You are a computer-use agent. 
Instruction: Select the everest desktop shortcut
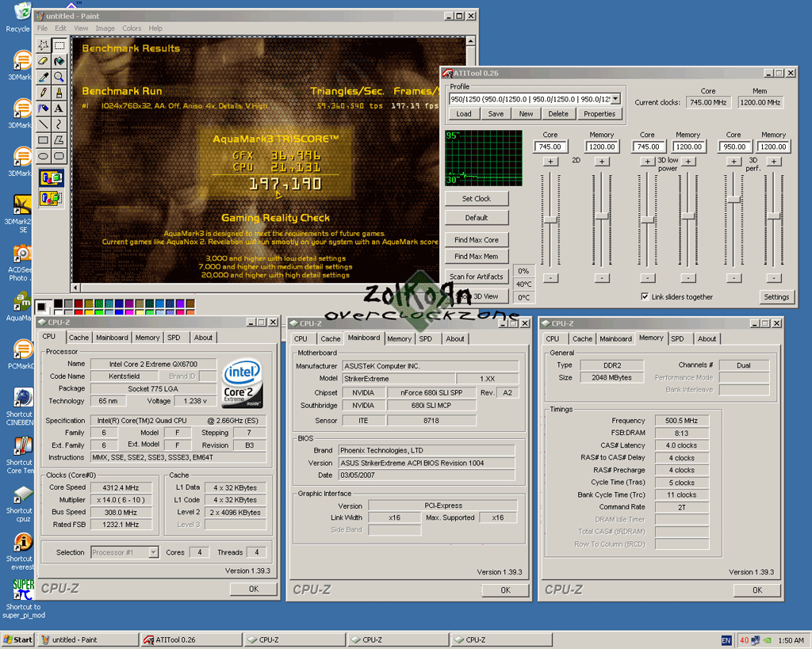tap(20, 552)
